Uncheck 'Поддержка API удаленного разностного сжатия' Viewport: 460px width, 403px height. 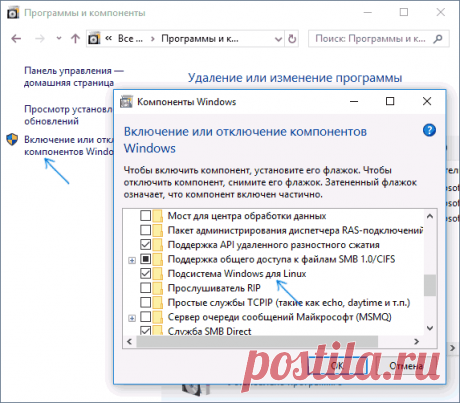pyautogui.click(x=145, y=245)
